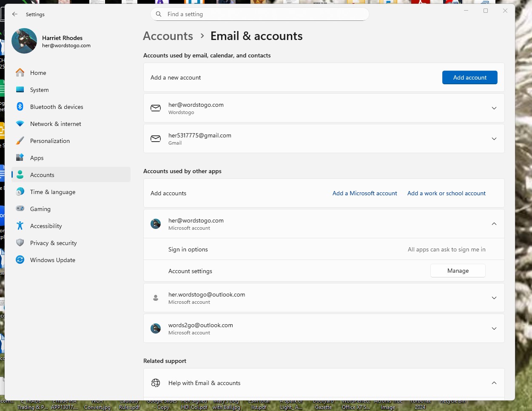The height and width of the screenshot is (411, 532).
Task: Click the Gaming controller icon
Action: [20, 209]
